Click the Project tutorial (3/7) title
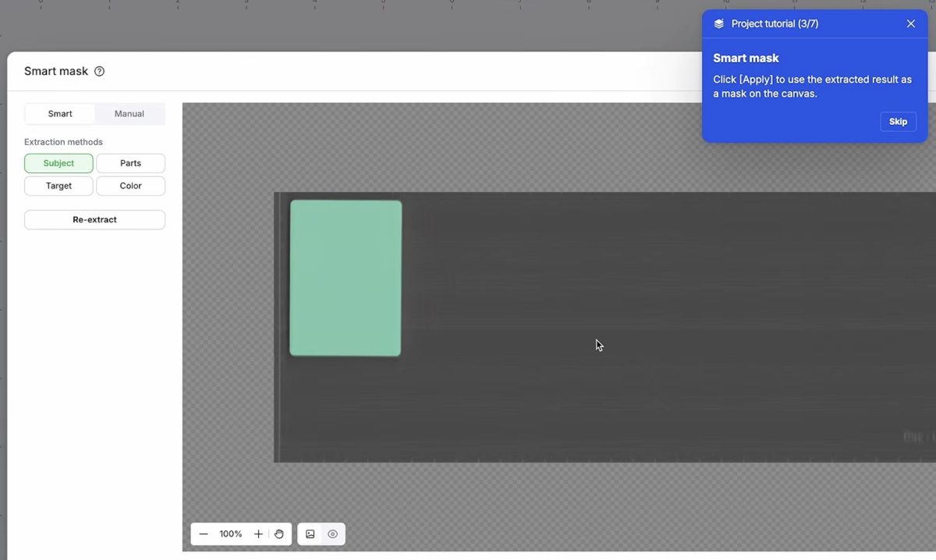936x560 pixels. click(775, 24)
